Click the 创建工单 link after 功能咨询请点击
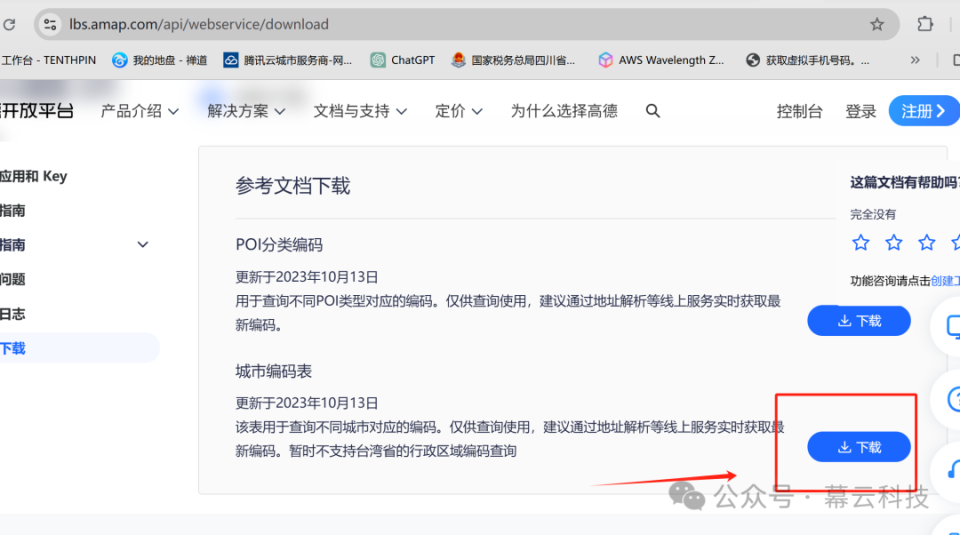This screenshot has width=960, height=535. coord(945,281)
